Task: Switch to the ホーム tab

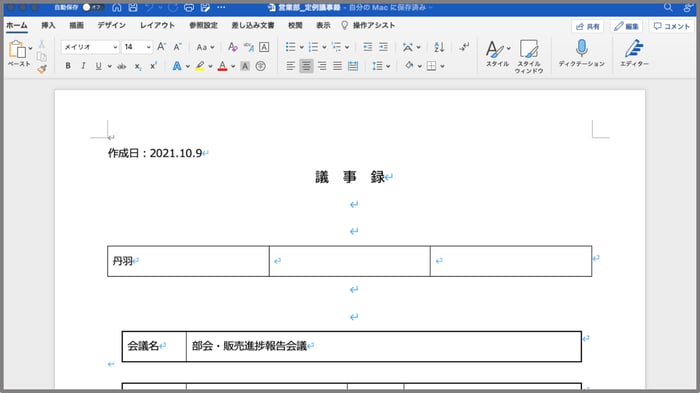Action: point(17,25)
